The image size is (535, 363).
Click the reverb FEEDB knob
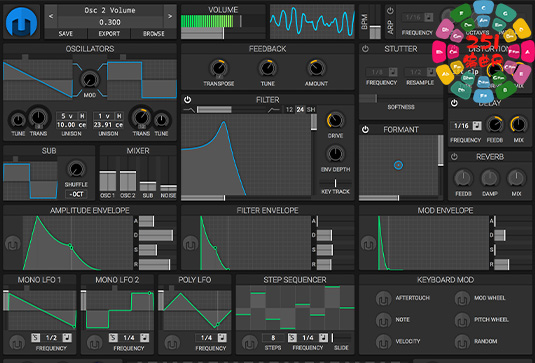pos(463,178)
